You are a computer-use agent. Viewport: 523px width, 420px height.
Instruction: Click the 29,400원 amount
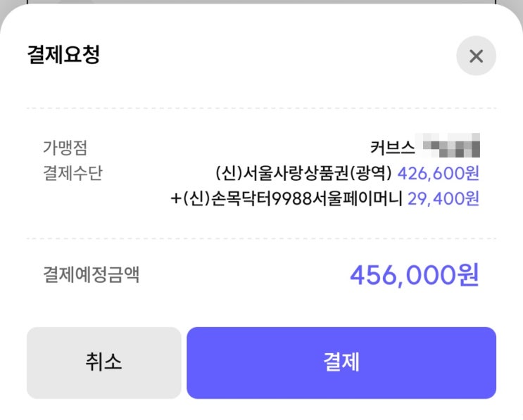point(443,198)
